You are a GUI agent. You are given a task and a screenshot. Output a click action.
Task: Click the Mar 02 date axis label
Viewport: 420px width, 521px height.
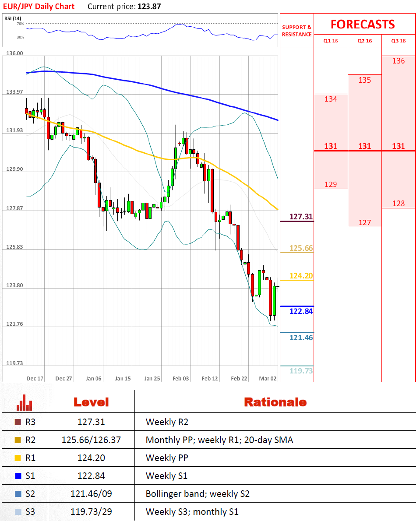[268, 378]
